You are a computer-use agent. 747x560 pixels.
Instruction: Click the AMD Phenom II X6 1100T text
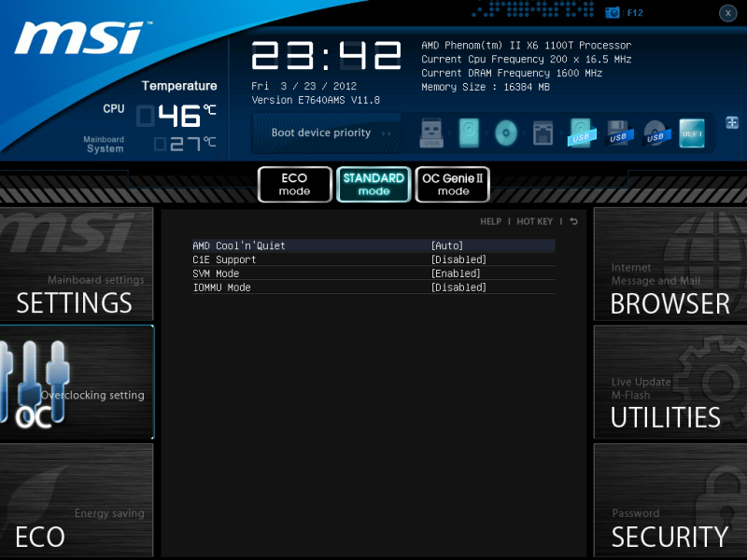526,45
